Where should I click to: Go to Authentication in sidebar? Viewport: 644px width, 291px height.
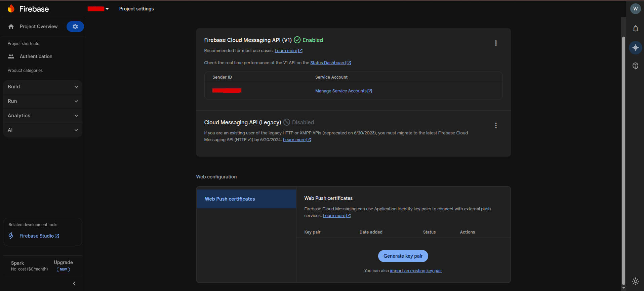point(36,56)
